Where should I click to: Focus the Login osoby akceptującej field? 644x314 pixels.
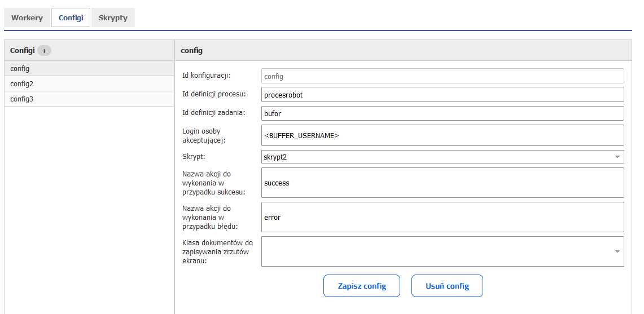click(x=443, y=135)
